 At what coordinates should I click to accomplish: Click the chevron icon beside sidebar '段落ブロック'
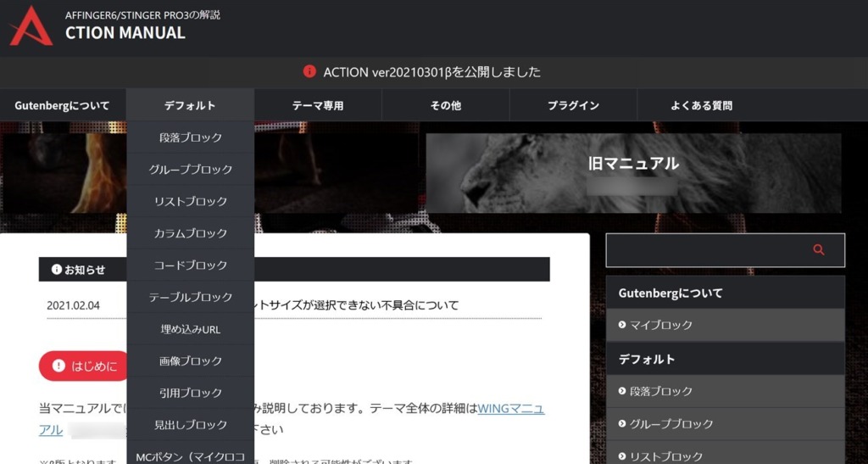click(622, 391)
